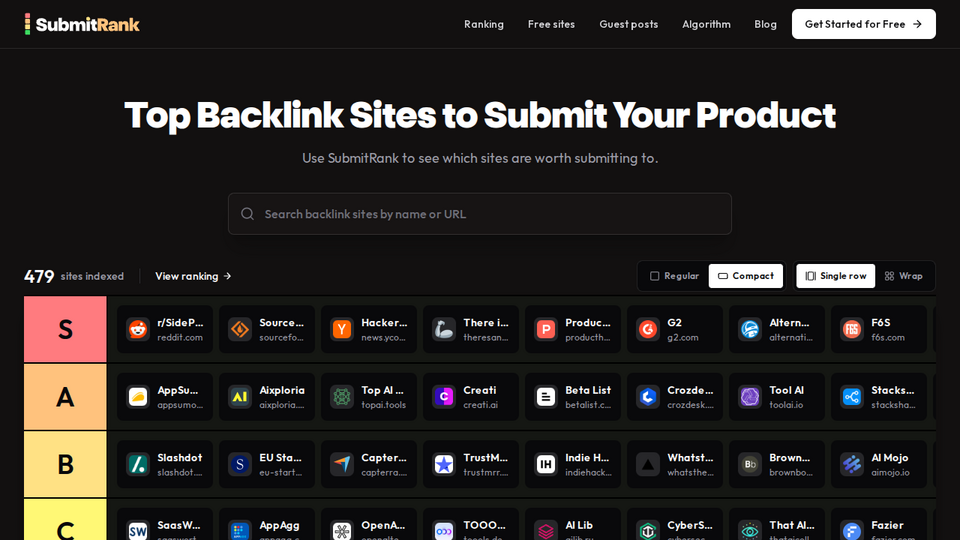Image resolution: width=960 pixels, height=540 pixels.
Task: Switch to Regular card view
Action: [674, 276]
